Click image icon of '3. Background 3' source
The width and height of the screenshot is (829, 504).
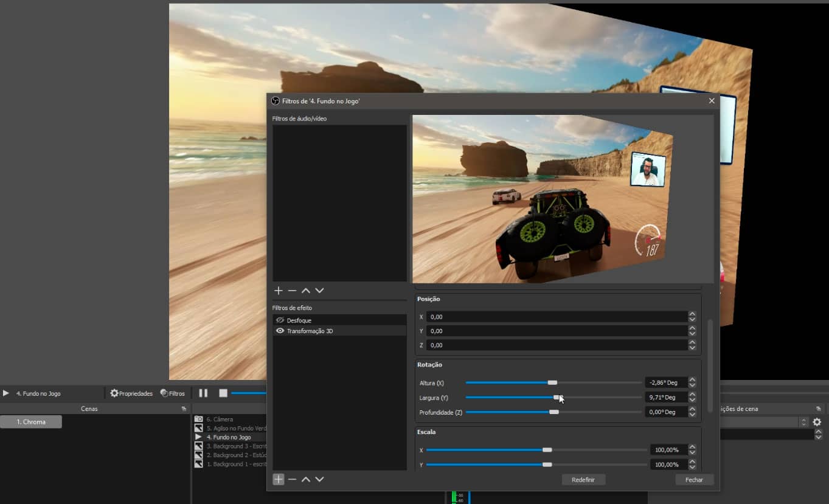pyautogui.click(x=198, y=446)
